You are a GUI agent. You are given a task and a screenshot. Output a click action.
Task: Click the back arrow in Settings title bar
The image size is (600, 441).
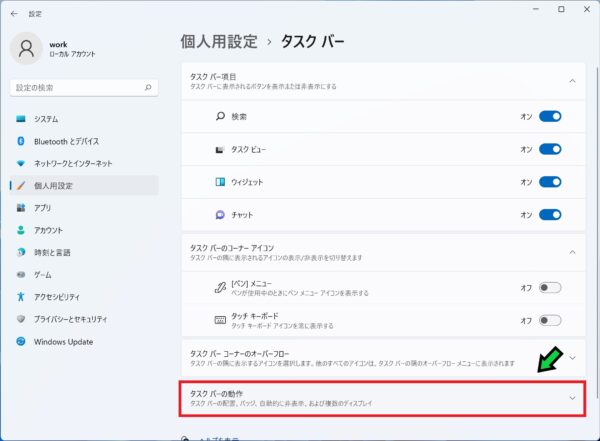[14, 14]
